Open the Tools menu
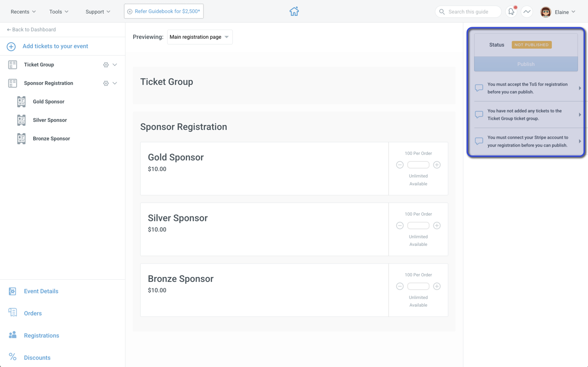The height and width of the screenshot is (367, 588). click(59, 12)
